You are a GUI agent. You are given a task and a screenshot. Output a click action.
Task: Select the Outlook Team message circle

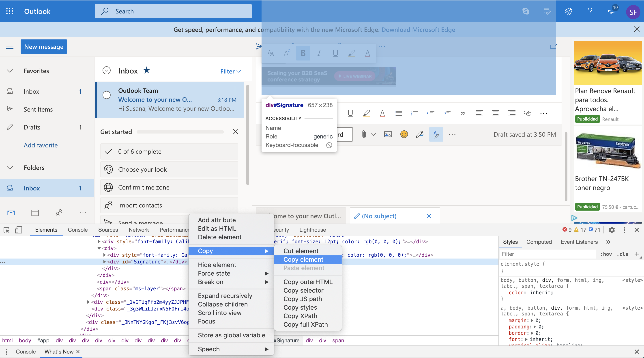pyautogui.click(x=107, y=95)
